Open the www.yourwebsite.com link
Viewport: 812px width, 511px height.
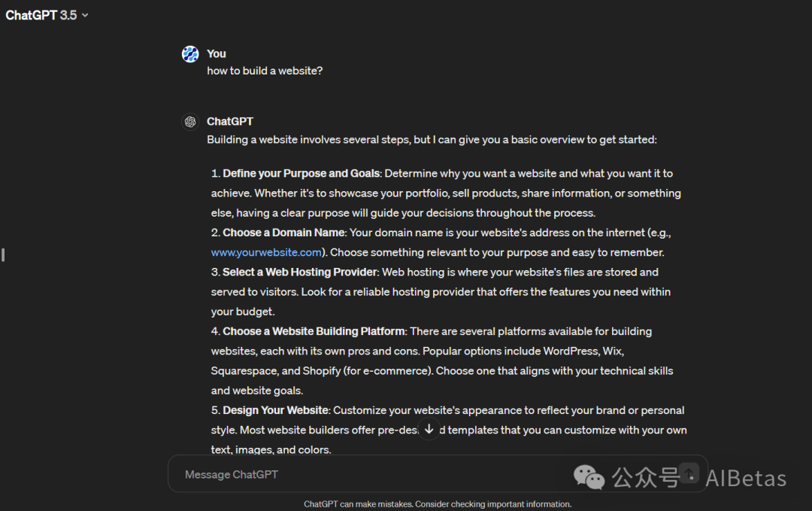(x=267, y=252)
